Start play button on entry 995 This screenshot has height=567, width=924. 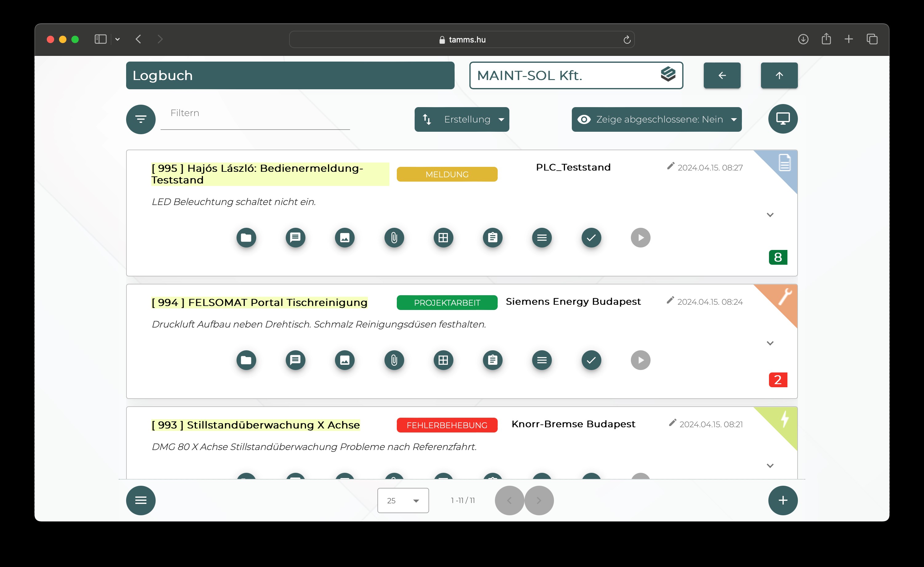[640, 238]
